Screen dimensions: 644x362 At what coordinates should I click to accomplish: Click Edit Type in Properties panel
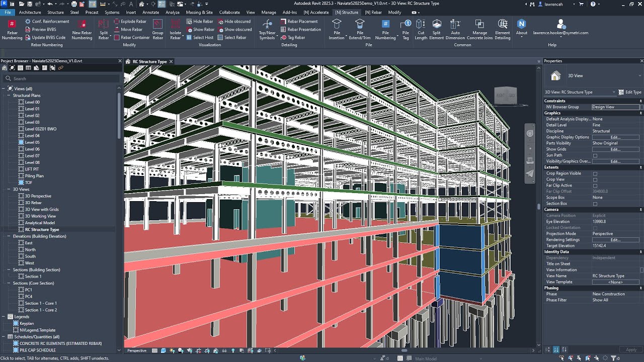pyautogui.click(x=630, y=92)
